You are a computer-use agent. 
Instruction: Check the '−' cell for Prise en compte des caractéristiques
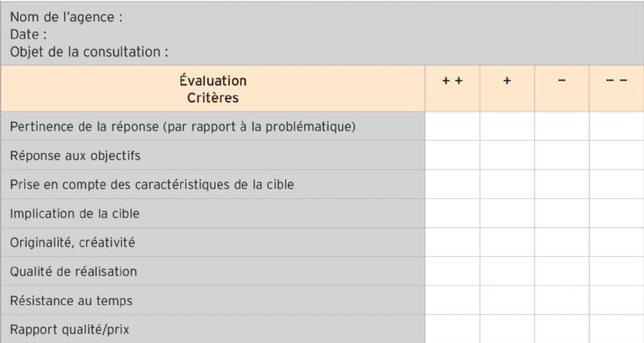(x=562, y=184)
